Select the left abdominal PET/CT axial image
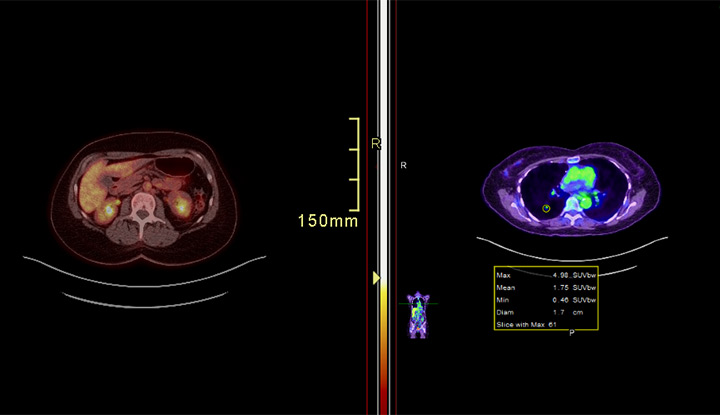This screenshot has width=720, height=415. 144,198
